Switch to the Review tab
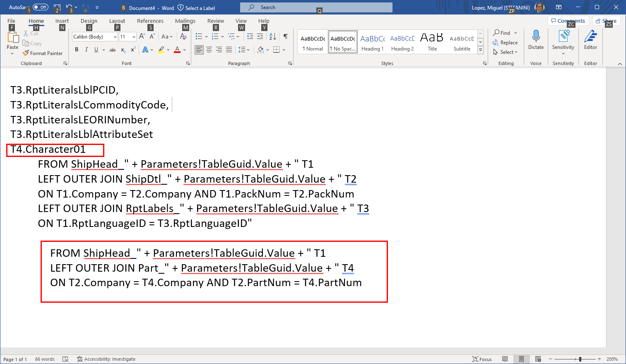The width and height of the screenshot is (626, 364). pos(216,21)
